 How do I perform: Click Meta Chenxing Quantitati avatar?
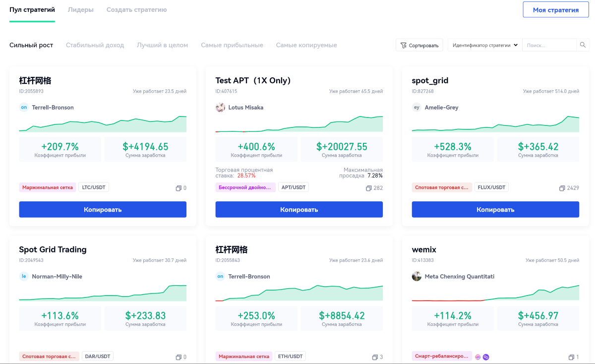click(x=416, y=276)
